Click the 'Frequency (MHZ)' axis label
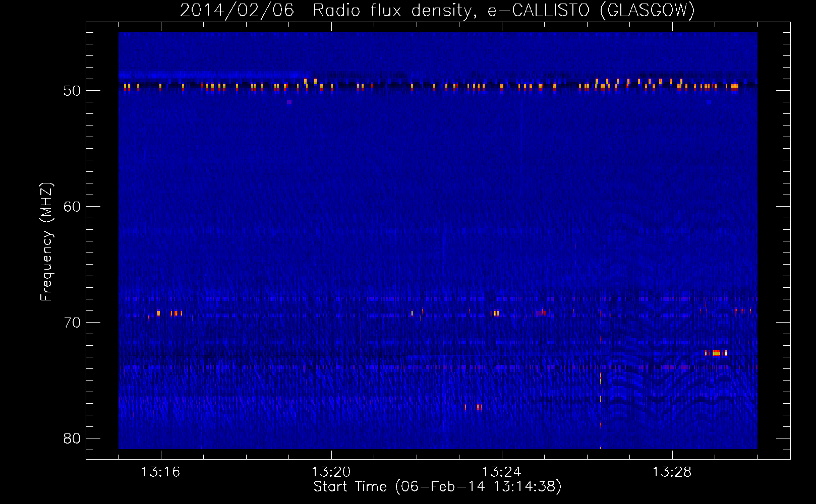The image size is (816, 504). [x=46, y=242]
